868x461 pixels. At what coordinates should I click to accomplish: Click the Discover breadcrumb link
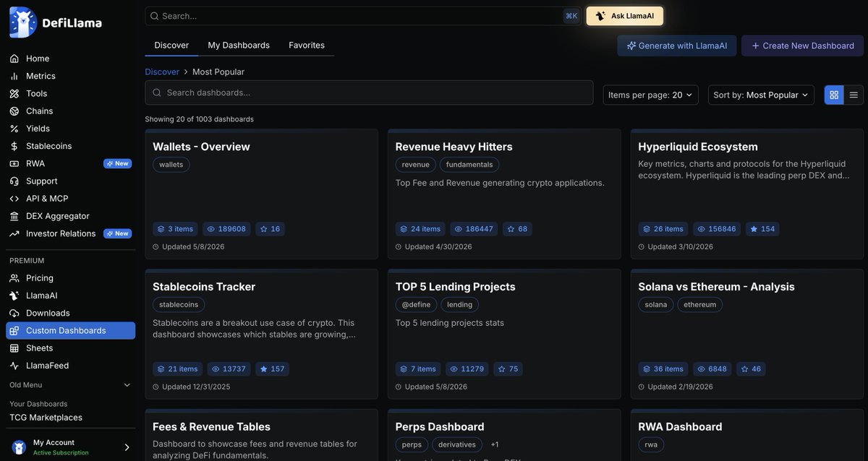(162, 72)
